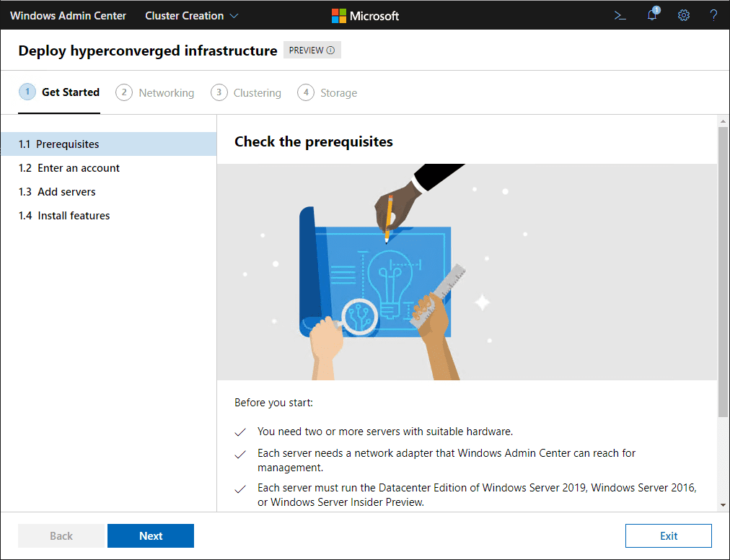Go to Windows Admin Center home
The width and height of the screenshot is (730, 560).
click(68, 16)
